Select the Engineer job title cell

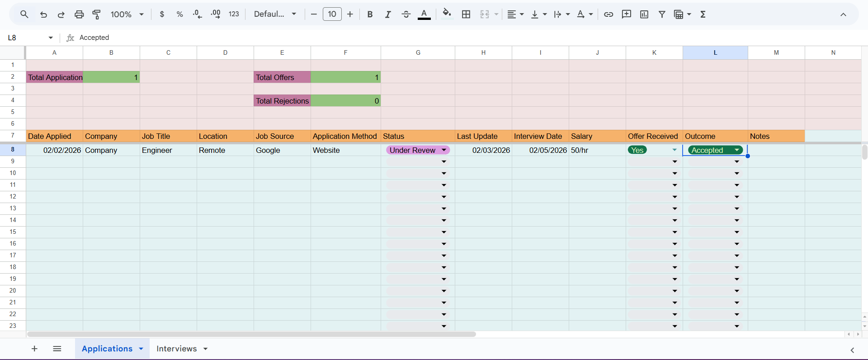pyautogui.click(x=168, y=150)
